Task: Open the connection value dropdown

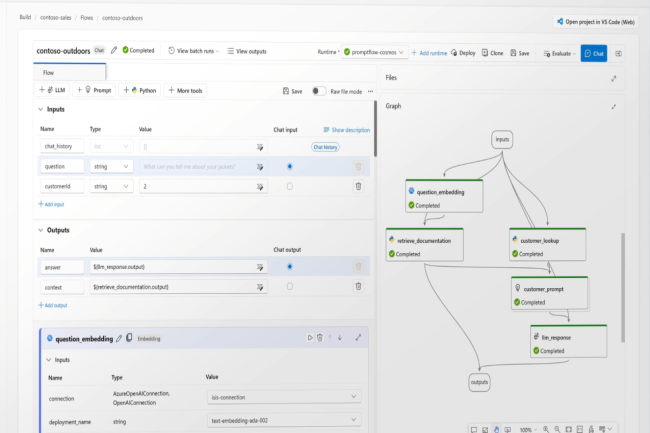Action: (283, 396)
